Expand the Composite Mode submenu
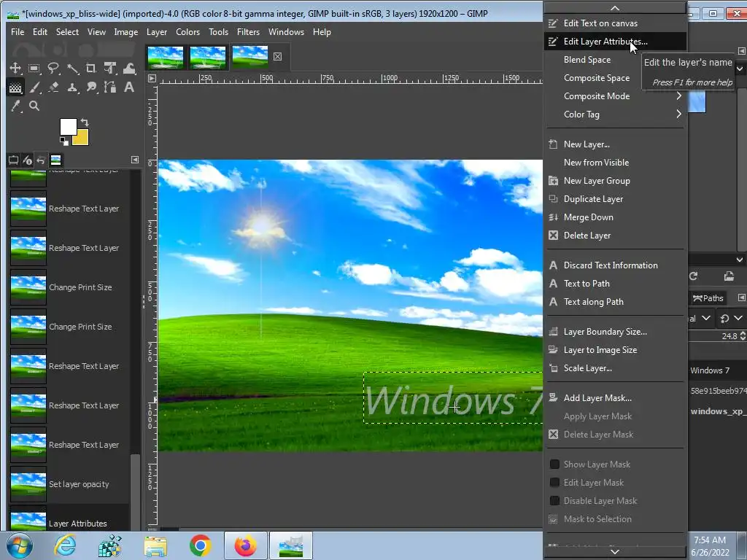 pos(615,96)
